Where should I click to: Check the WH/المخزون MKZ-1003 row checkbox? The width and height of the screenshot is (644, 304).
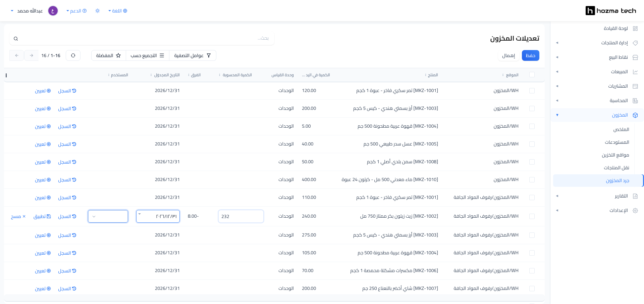tap(532, 108)
